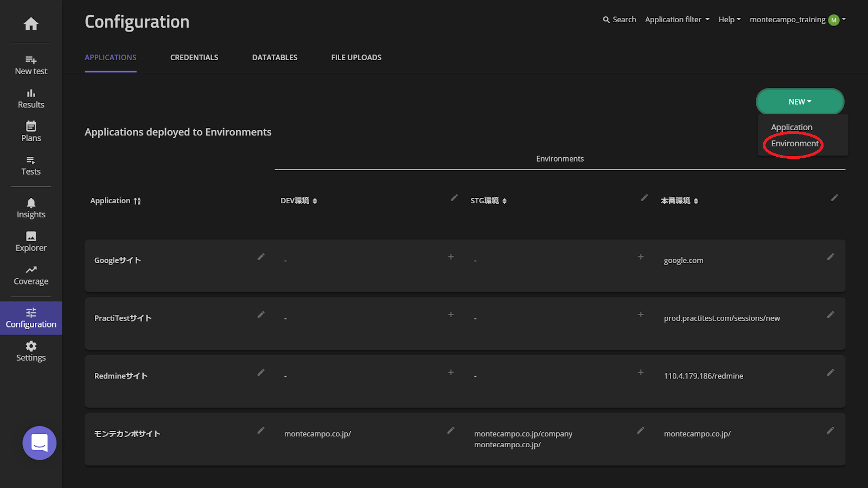Viewport: 868px width, 488px height.
Task: Click the google.com URL text
Action: tap(684, 260)
